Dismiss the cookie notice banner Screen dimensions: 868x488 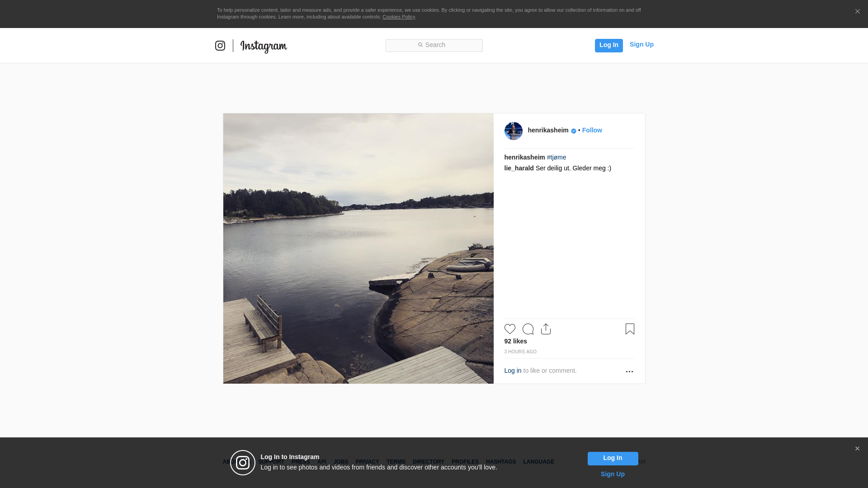click(x=857, y=12)
